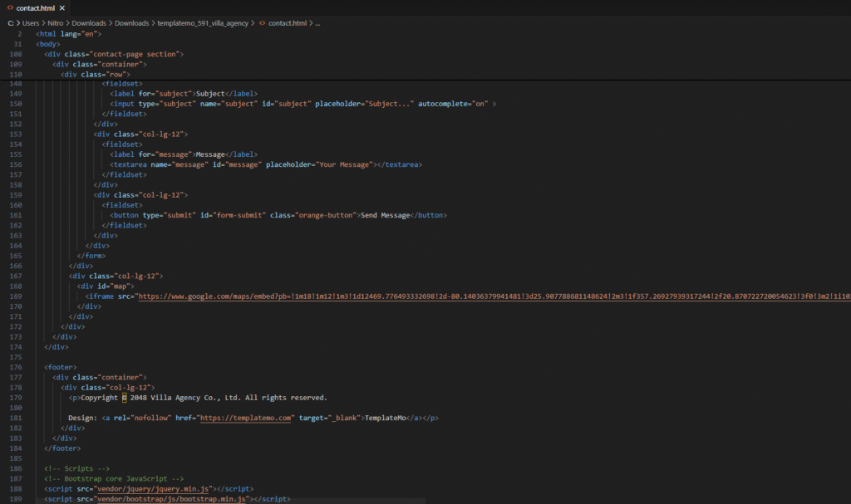Jump to sticky line <body>
The width and height of the screenshot is (851, 504).
[48, 44]
